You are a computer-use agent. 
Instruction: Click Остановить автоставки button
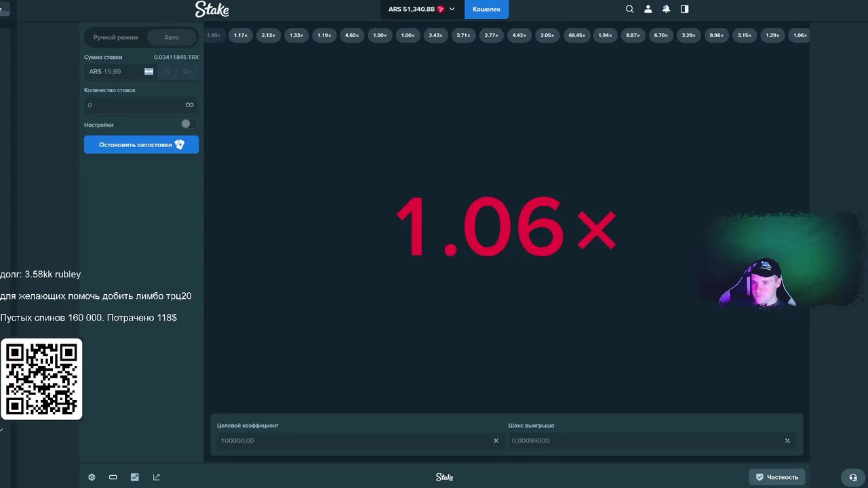click(x=141, y=144)
